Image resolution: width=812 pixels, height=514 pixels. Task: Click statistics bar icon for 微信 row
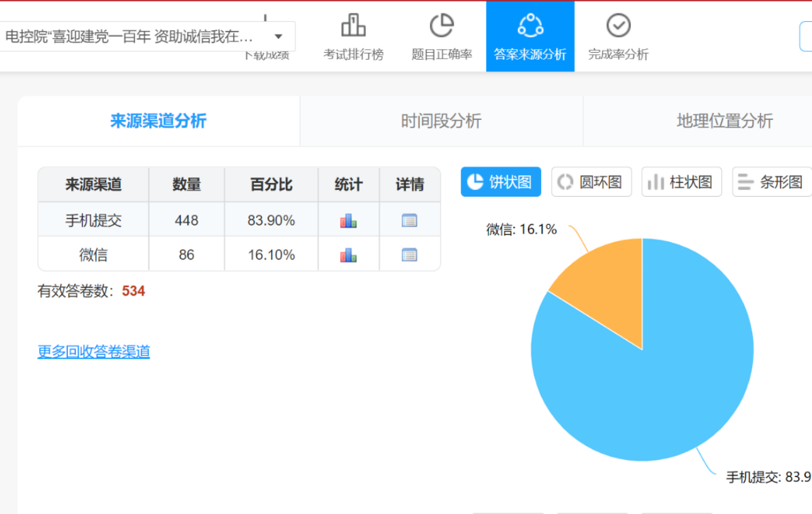[348, 254]
